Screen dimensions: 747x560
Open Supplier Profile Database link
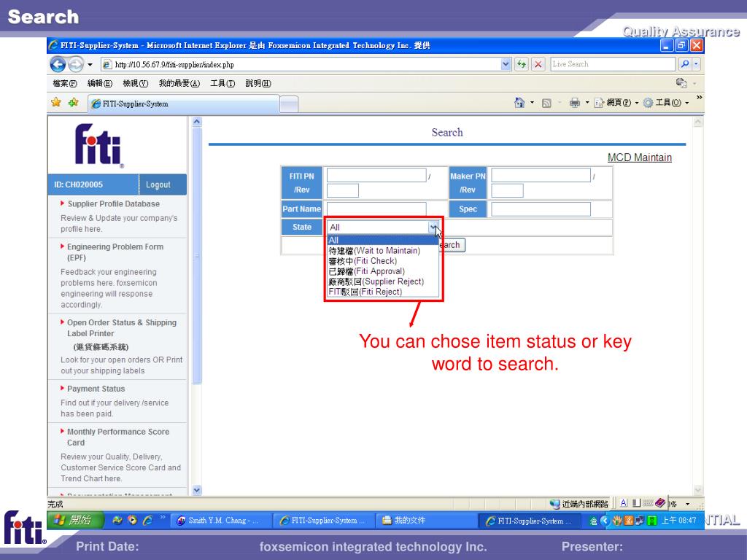pyautogui.click(x=113, y=204)
